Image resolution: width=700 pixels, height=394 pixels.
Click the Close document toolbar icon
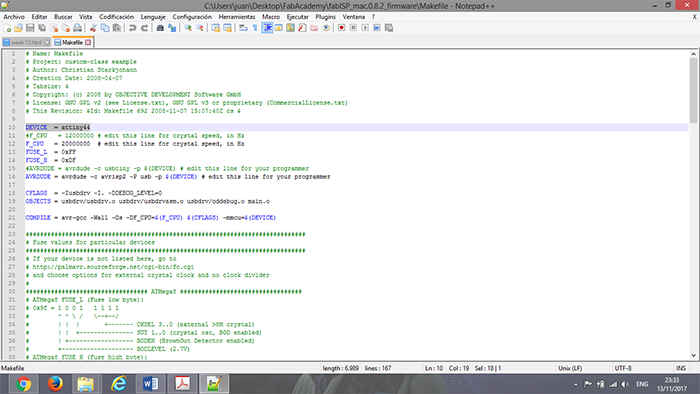(54, 28)
